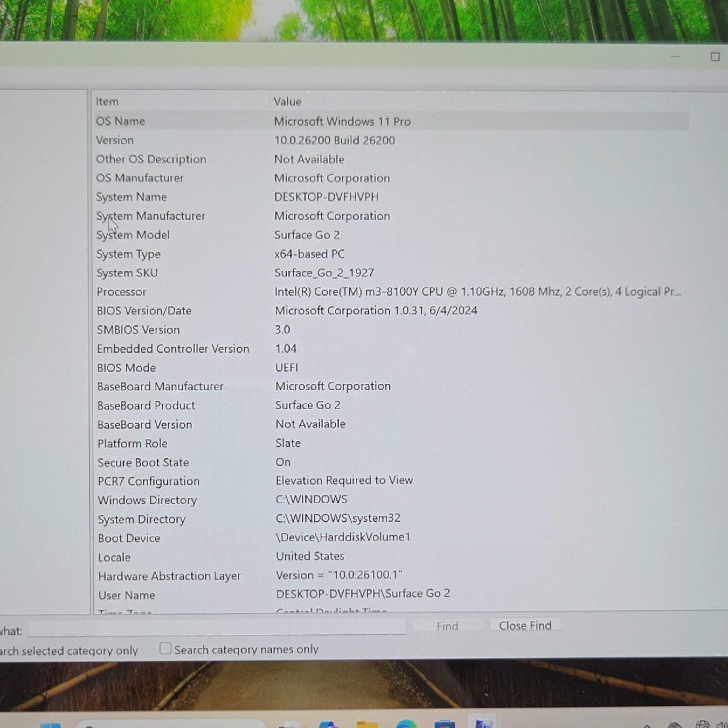The height and width of the screenshot is (728, 728).
Task: Select 'Hardware Abstraction Layer' item
Action: click(169, 577)
